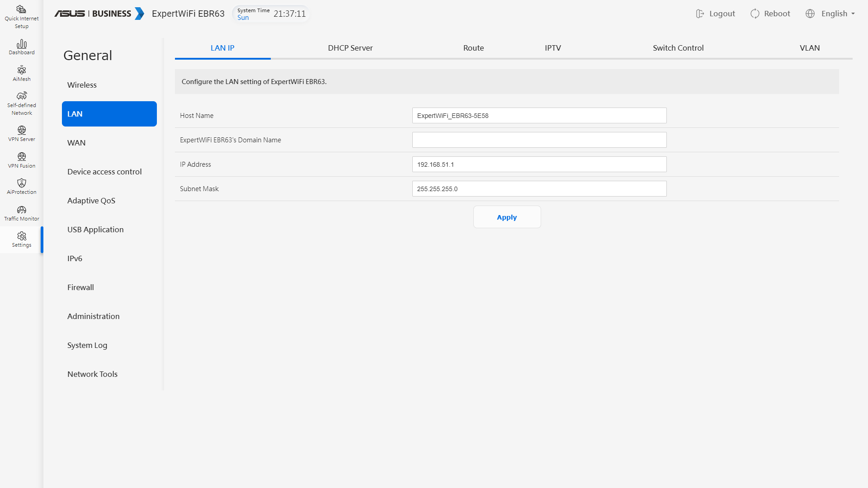The height and width of the screenshot is (488, 868).
Task: Click the Host Name input field
Action: [539, 116]
